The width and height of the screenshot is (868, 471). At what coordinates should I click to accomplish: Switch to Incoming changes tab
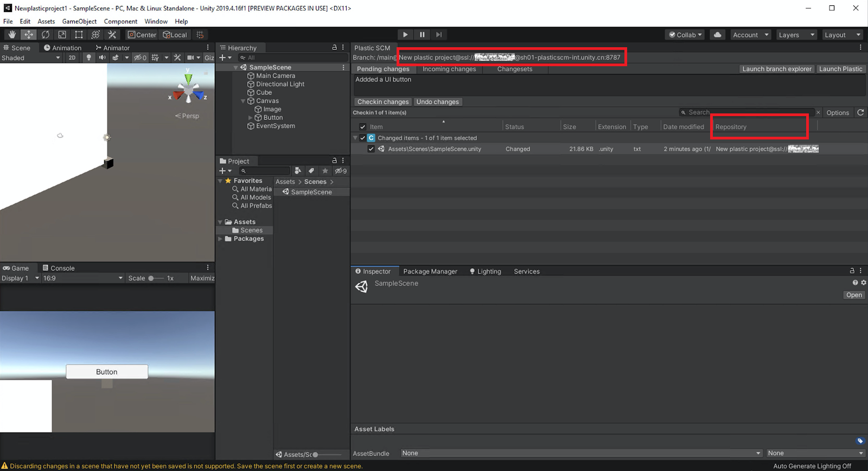(x=449, y=69)
